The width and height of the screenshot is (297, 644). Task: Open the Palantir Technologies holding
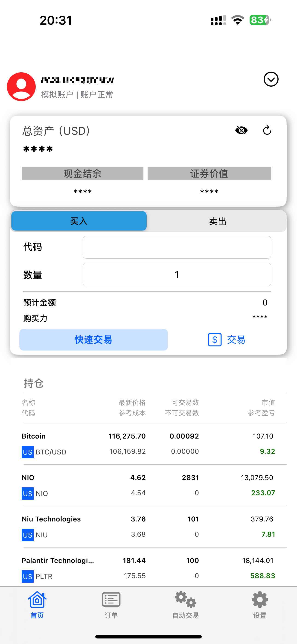(58, 560)
